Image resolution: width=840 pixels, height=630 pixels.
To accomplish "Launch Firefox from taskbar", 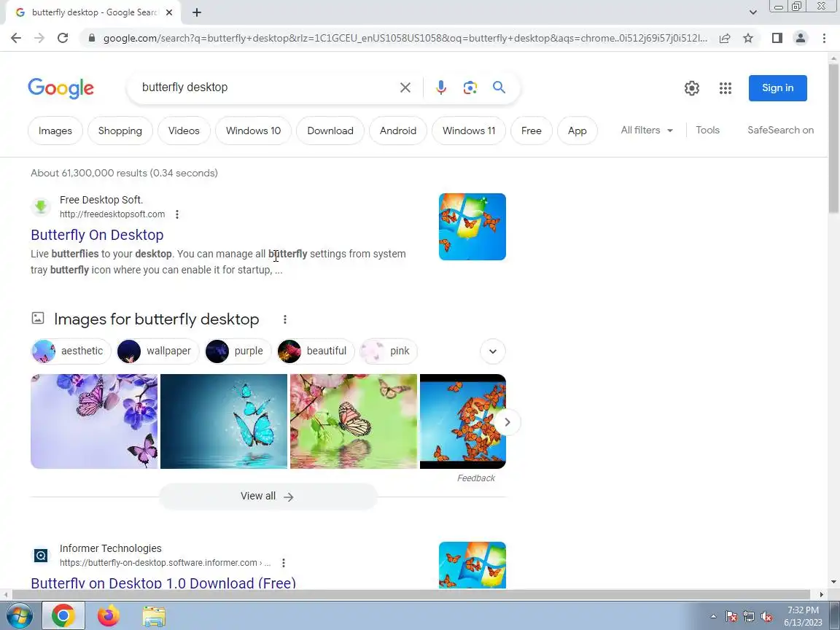I will click(x=108, y=616).
